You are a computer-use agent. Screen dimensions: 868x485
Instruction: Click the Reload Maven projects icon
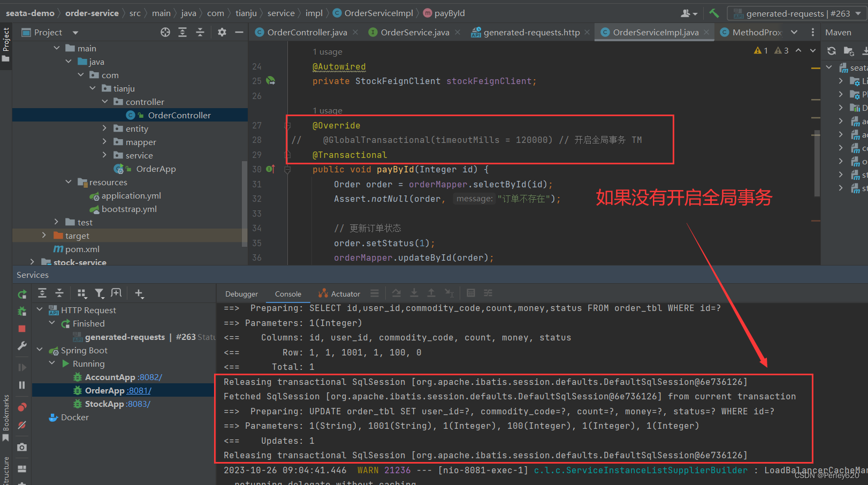831,51
